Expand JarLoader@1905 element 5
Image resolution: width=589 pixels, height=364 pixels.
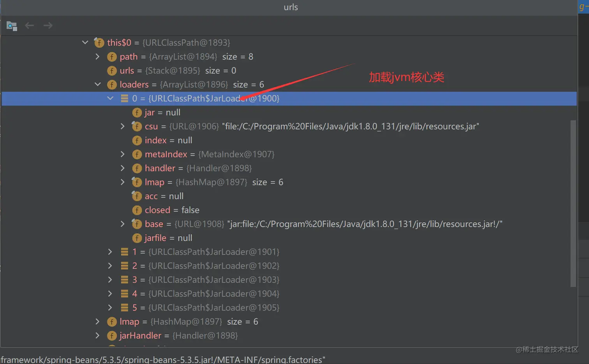(110, 308)
